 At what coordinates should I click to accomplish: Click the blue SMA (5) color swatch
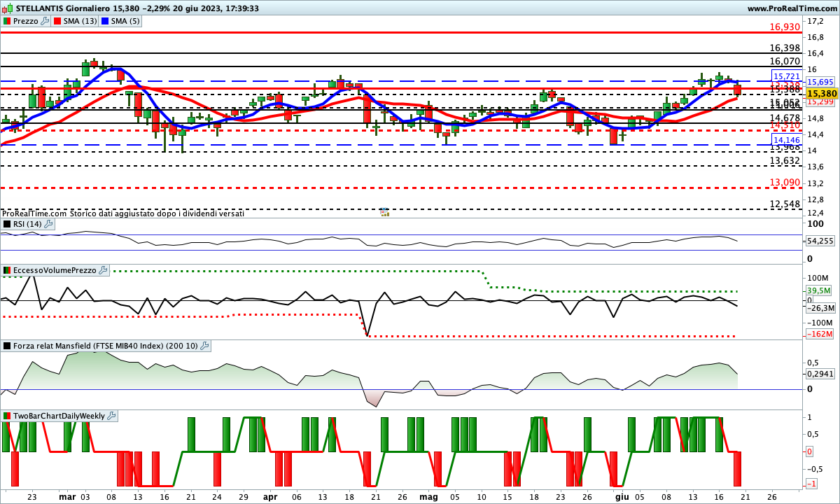105,21
